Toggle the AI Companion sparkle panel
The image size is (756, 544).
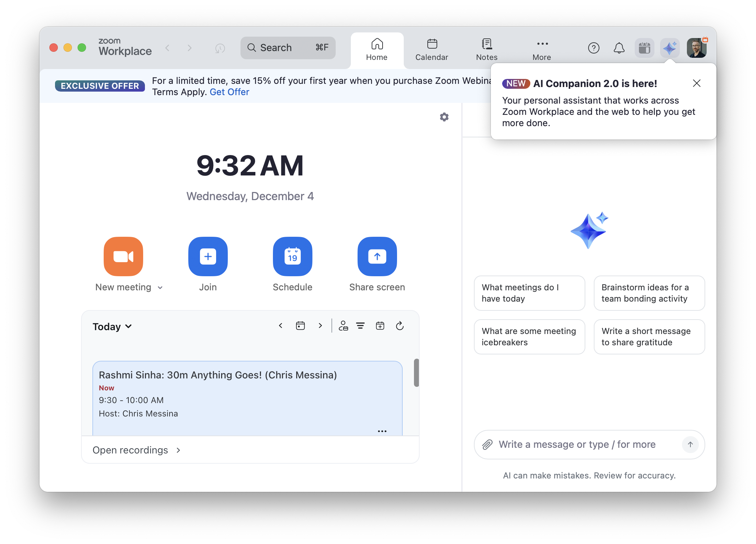pyautogui.click(x=669, y=48)
